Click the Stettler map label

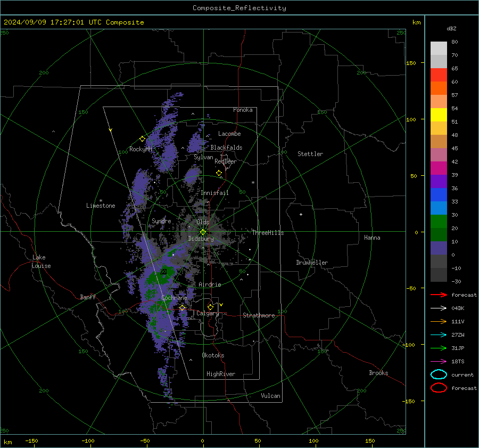310,154
